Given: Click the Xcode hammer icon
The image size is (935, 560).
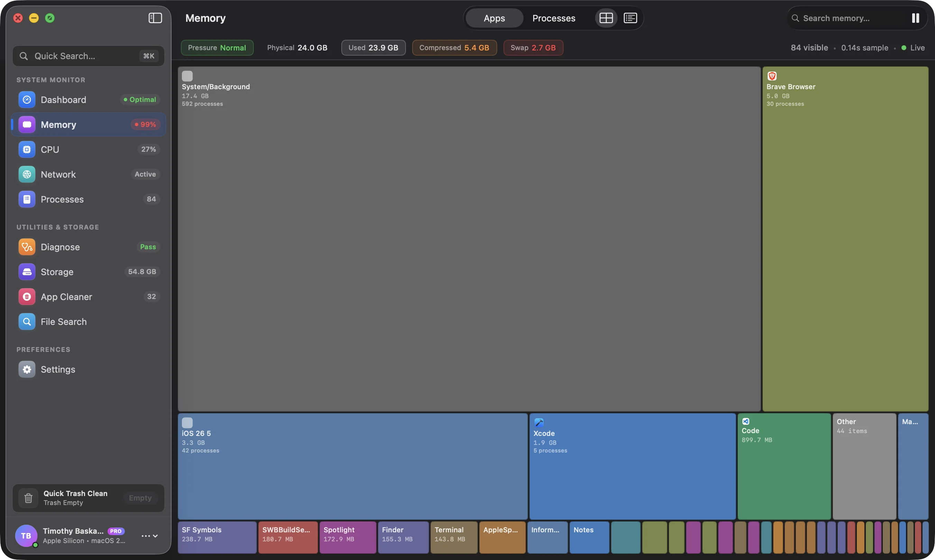Looking at the screenshot, I should (x=539, y=422).
